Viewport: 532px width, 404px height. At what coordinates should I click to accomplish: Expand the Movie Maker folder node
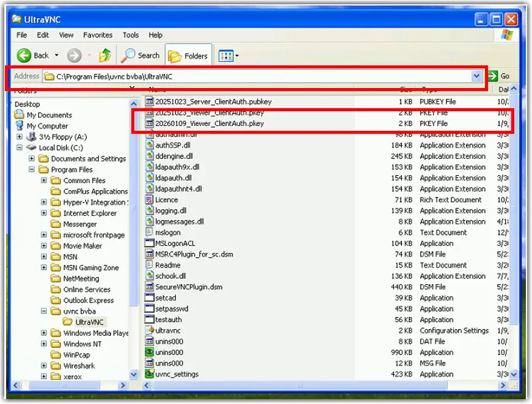[44, 246]
